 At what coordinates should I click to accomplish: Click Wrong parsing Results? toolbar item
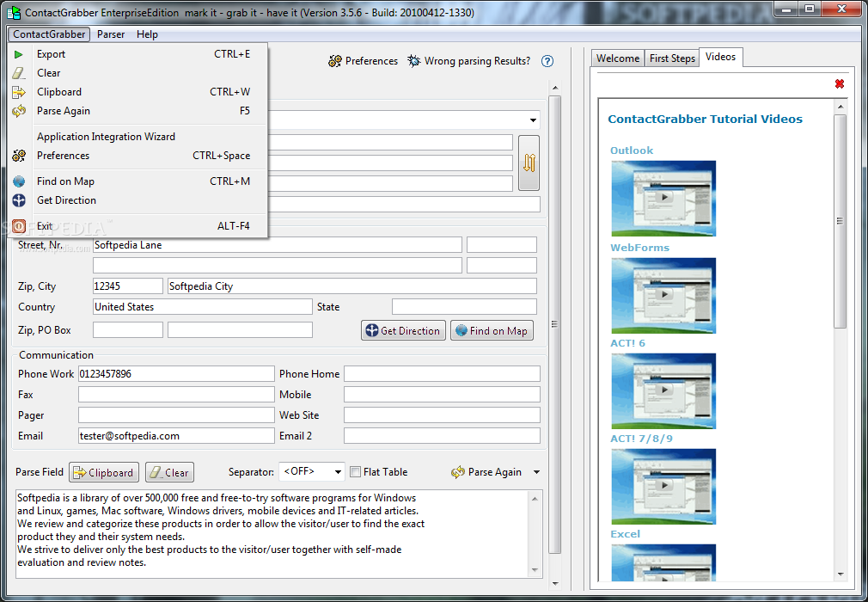[469, 61]
